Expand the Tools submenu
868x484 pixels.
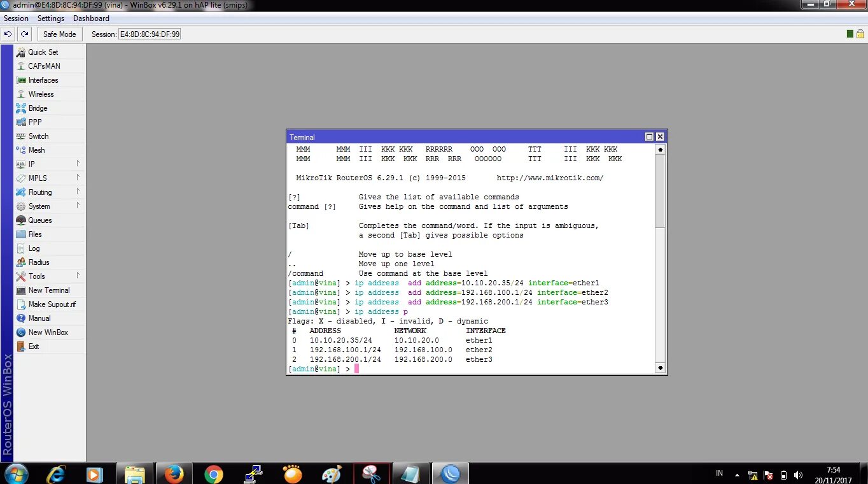pos(49,276)
